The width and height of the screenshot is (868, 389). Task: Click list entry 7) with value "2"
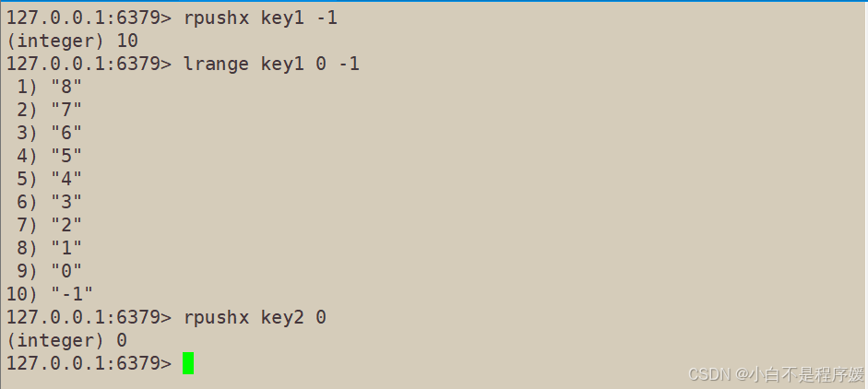click(x=49, y=225)
